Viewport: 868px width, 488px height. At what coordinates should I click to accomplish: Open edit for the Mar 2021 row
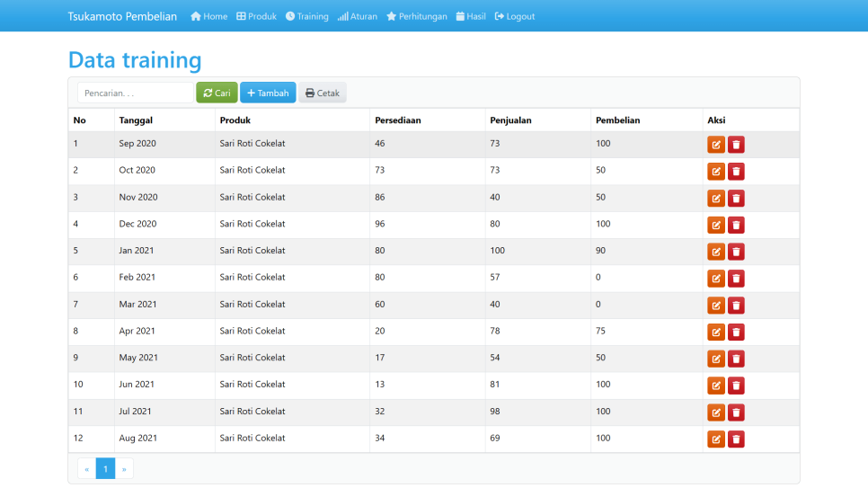coord(715,306)
